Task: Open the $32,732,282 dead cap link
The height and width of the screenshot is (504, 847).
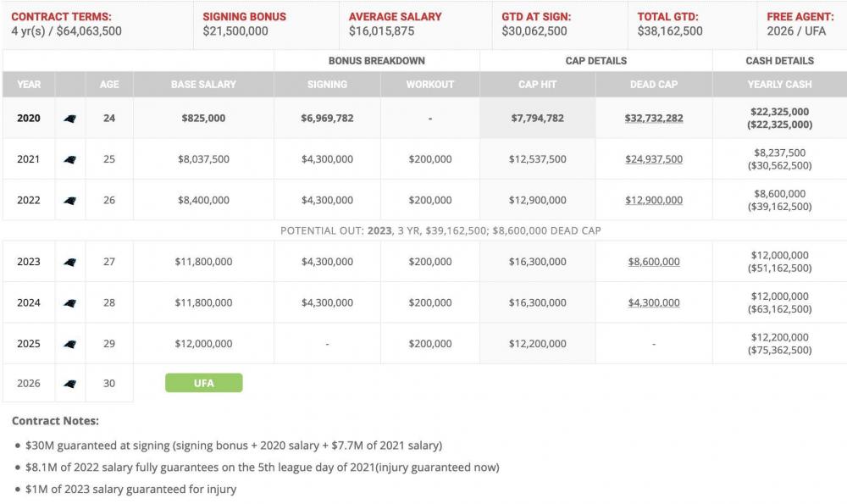Action: click(654, 119)
